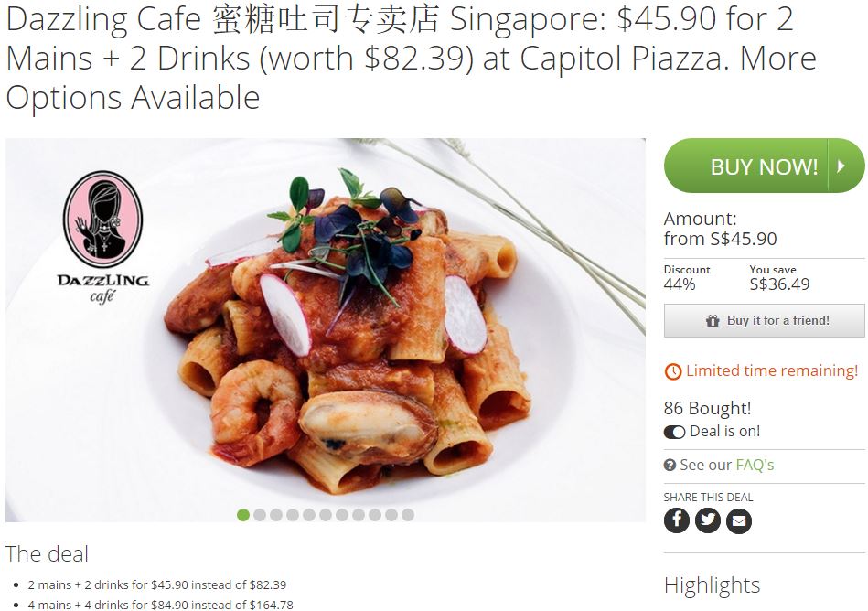Select the fourth carousel dot
The height and width of the screenshot is (611, 868).
pyautogui.click(x=293, y=515)
